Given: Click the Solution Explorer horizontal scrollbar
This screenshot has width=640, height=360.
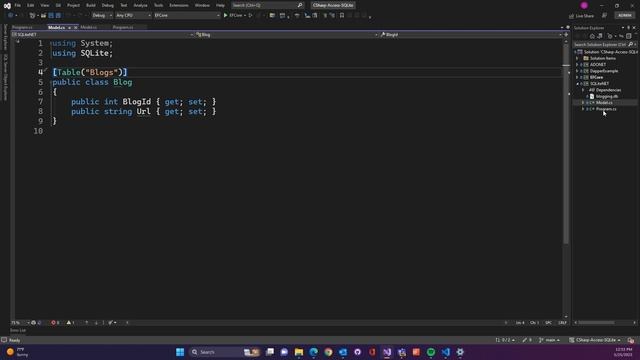Looking at the screenshot, I should (x=596, y=322).
